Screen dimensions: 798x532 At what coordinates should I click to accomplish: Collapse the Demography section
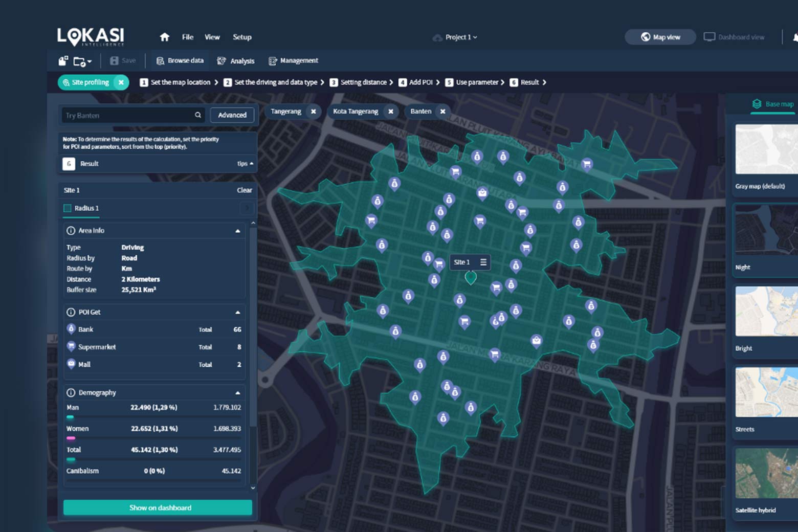point(238,393)
